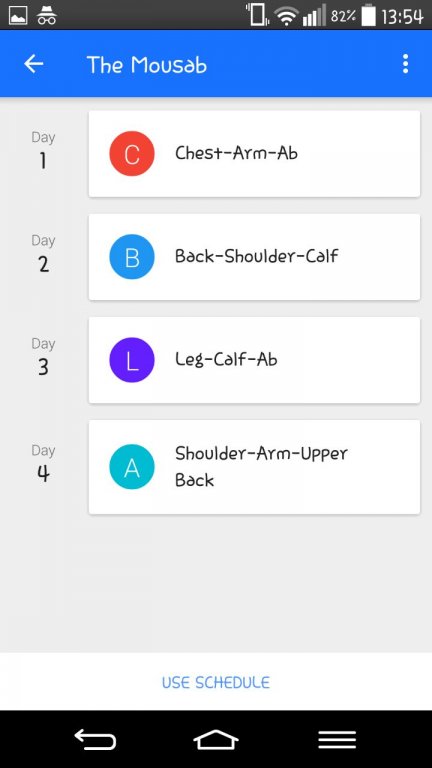Tap Android home navigation button
The width and height of the screenshot is (432, 768).
point(216,740)
